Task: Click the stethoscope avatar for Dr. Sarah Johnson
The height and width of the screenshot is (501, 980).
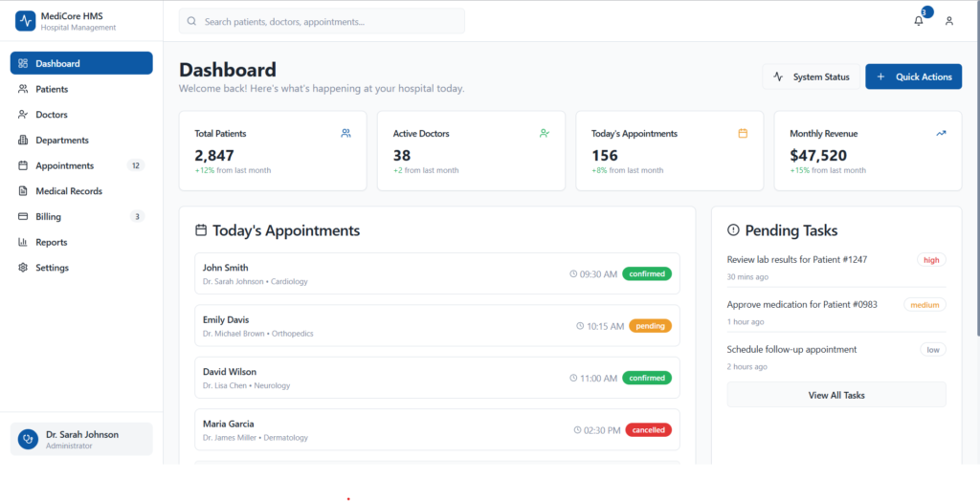Action: point(29,440)
